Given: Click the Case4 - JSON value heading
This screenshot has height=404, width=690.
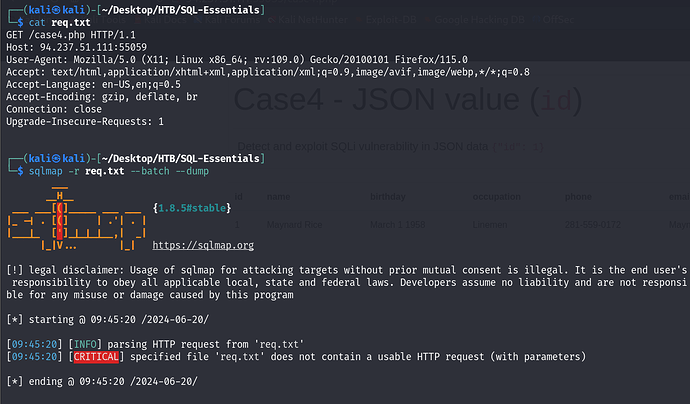Looking at the screenshot, I should (407, 100).
